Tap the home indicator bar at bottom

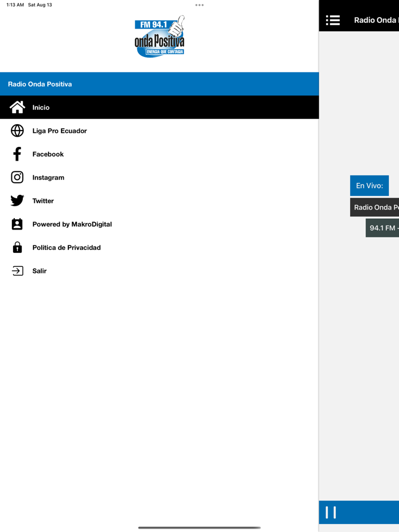click(x=199, y=527)
